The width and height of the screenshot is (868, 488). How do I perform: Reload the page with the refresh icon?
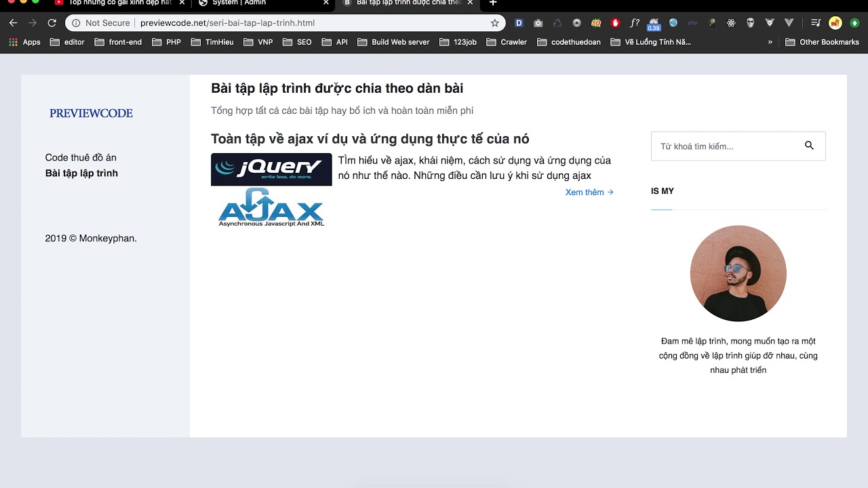(52, 23)
